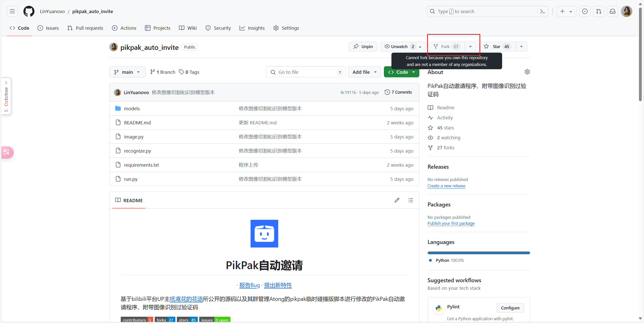
Task: Expand the Add file dropdown
Action: pos(364,72)
